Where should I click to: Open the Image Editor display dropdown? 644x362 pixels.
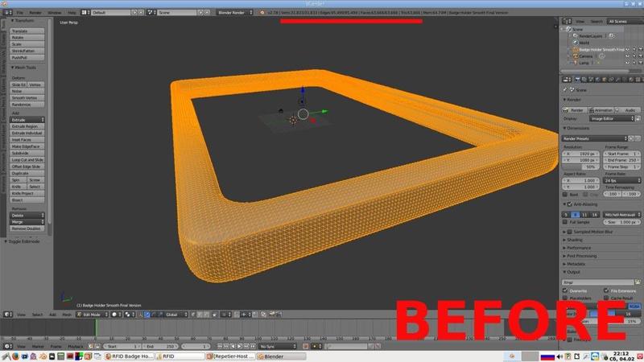(x=612, y=118)
